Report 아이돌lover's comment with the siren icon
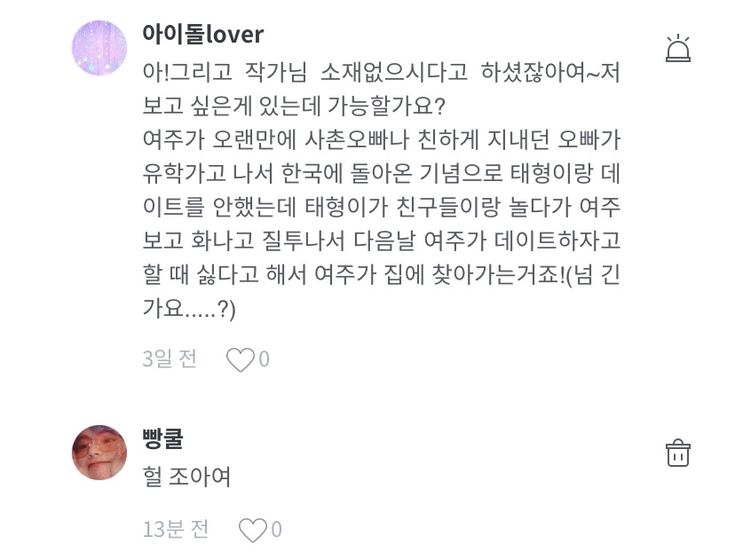The width and height of the screenshot is (735, 560). [x=678, y=49]
